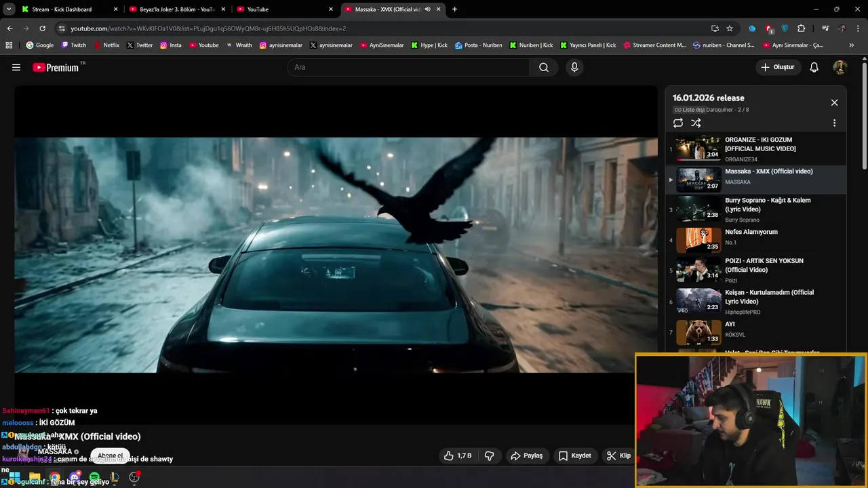Screen dimensions: 868x488
Task: Open AyniSinemalar YouTube bookmark
Action: pyautogui.click(x=382, y=45)
